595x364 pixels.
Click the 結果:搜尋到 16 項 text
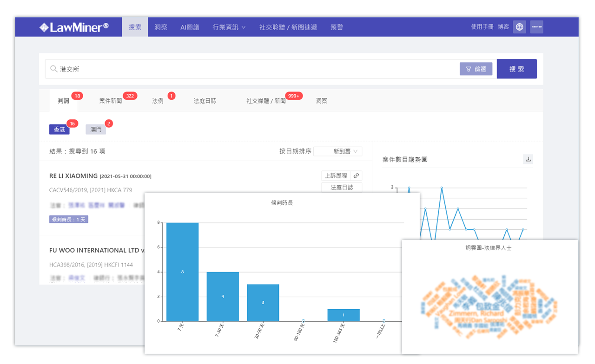[78, 151]
